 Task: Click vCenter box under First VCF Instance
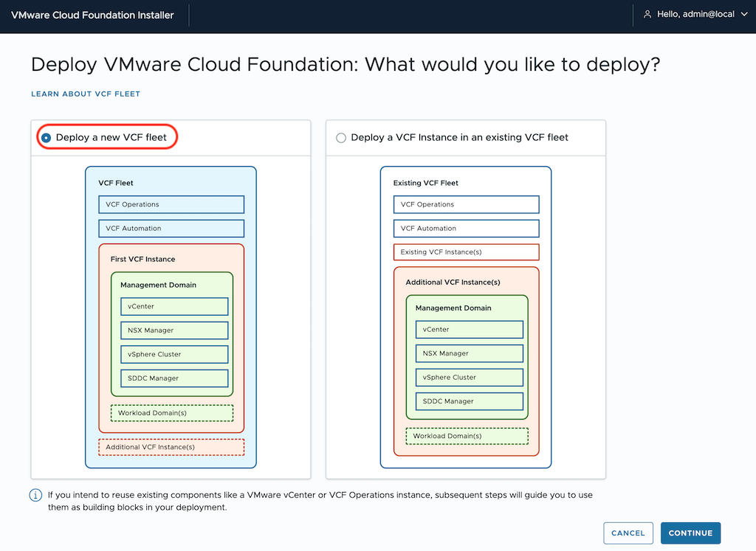pos(174,306)
